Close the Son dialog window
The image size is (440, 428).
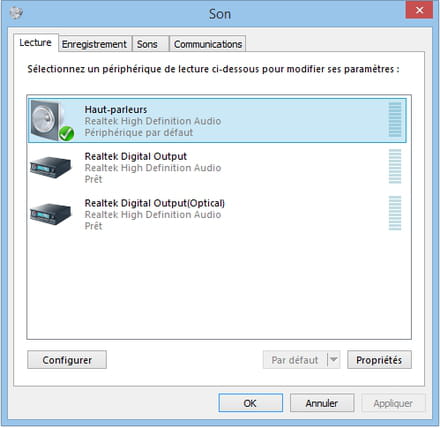click(419, 10)
